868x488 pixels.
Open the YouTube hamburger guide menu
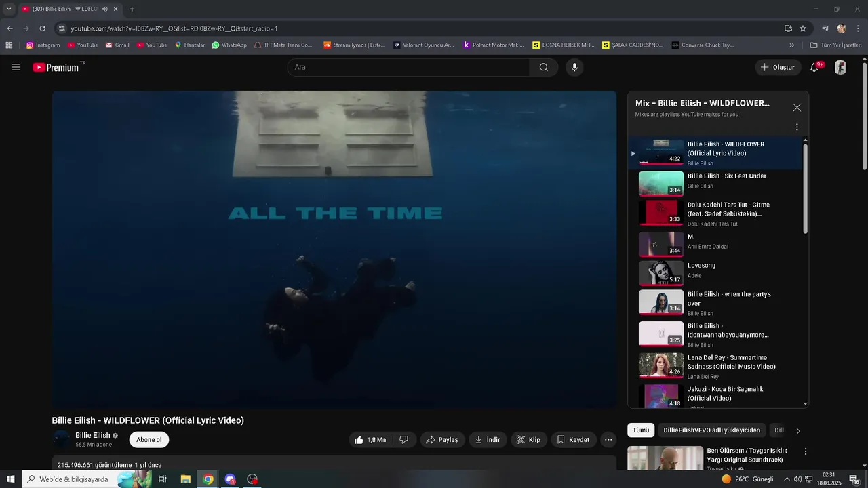click(16, 67)
